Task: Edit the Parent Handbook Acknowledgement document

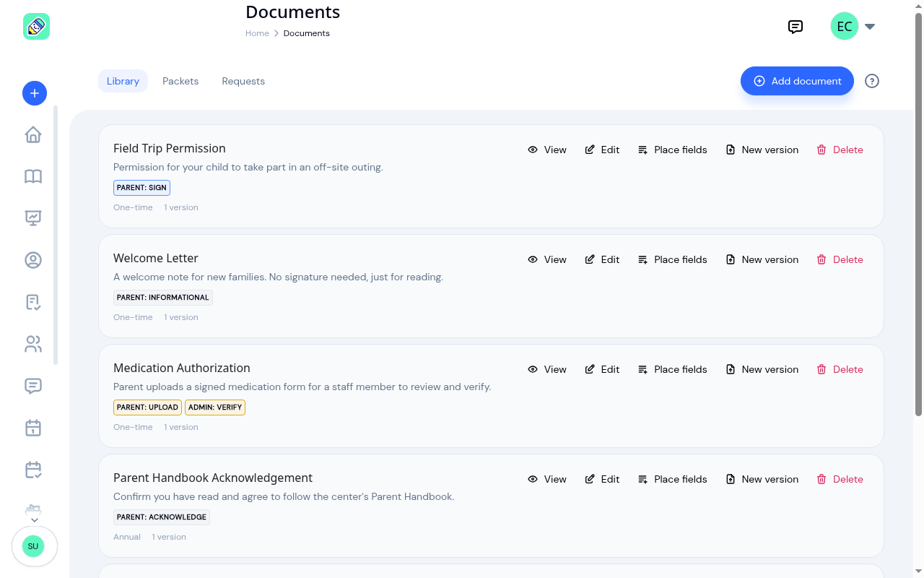Action: pos(602,479)
